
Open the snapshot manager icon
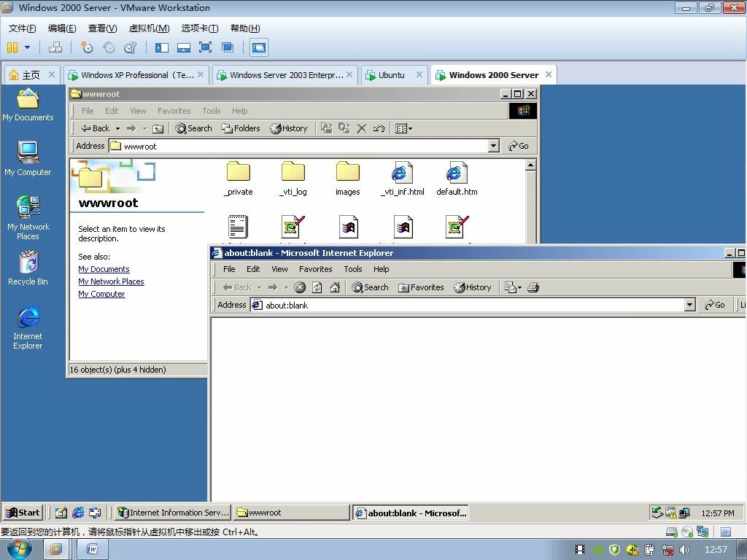tap(130, 47)
